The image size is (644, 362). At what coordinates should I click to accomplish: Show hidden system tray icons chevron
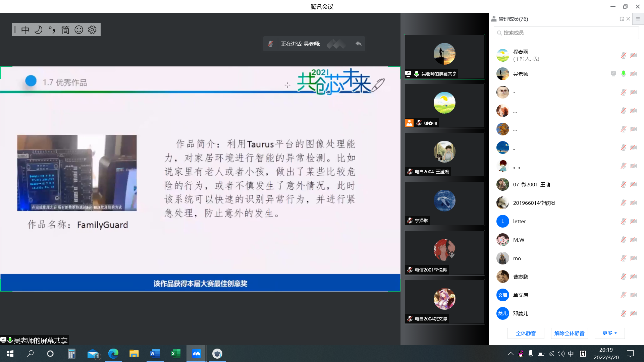pos(511,354)
